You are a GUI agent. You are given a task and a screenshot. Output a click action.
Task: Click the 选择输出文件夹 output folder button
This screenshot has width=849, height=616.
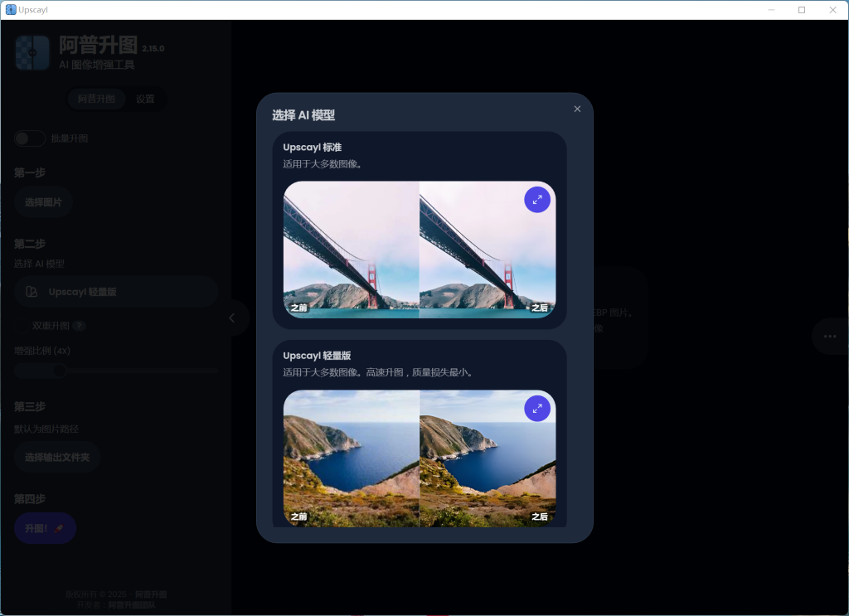coord(57,457)
